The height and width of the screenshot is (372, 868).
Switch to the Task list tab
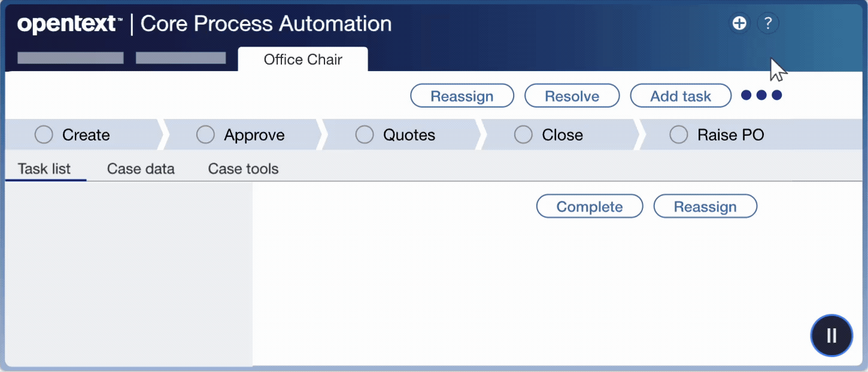click(44, 169)
